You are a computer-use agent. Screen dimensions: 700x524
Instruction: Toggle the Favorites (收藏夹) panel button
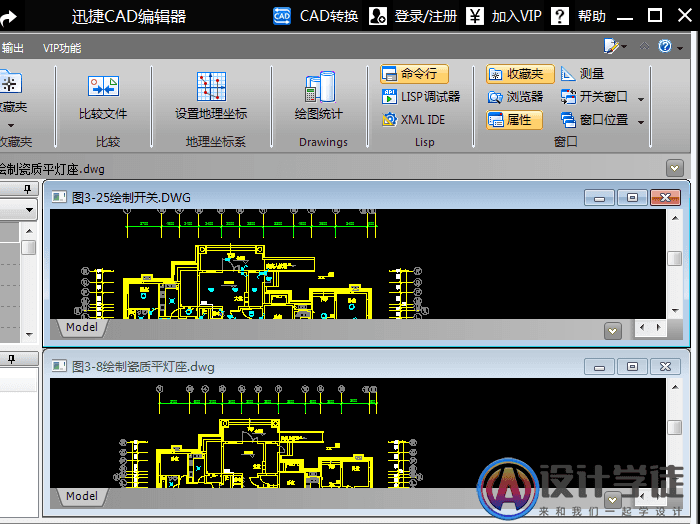pos(520,74)
